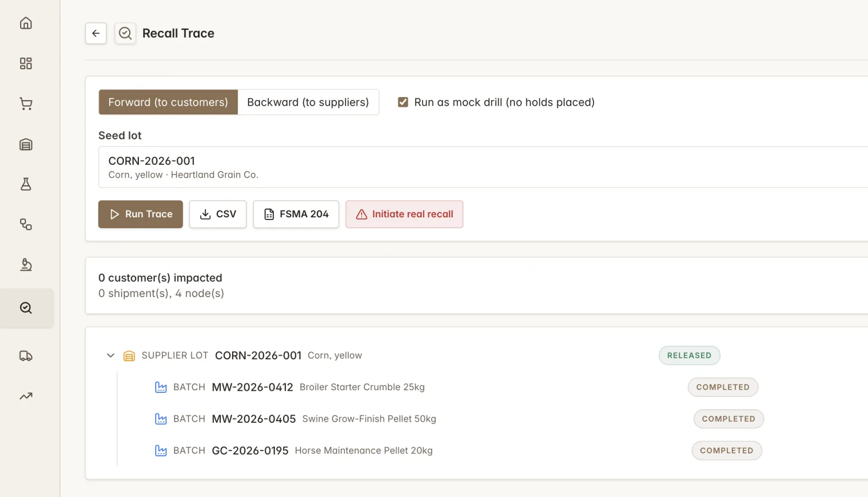The image size is (868, 497).
Task: Open the trending analytics icon in sidebar
Action: 25,396
